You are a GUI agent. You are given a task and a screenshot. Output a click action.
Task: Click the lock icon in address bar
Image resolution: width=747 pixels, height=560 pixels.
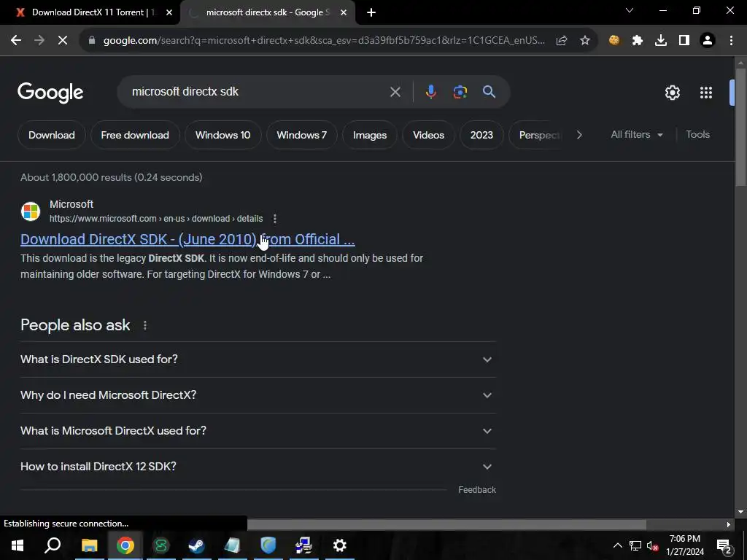pyautogui.click(x=92, y=41)
